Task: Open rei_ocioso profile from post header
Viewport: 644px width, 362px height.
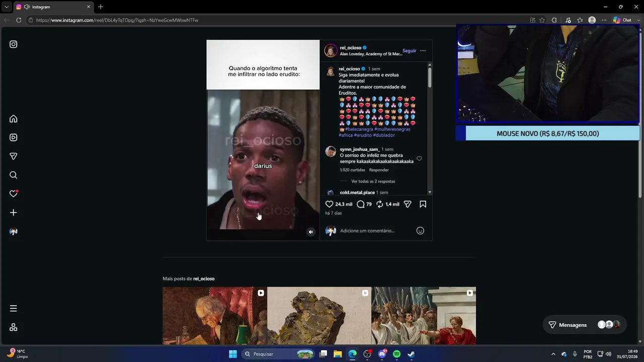Action: [x=351, y=48]
